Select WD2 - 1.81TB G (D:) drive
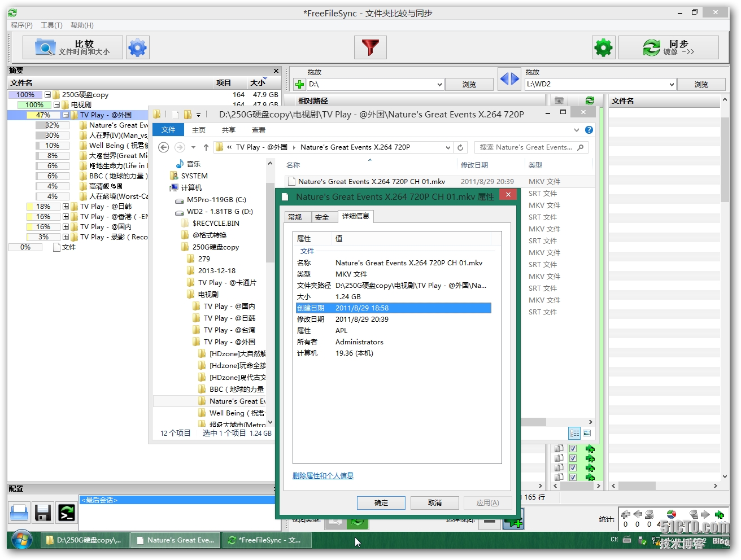Viewport: 741px width, 560px height. pos(220,212)
